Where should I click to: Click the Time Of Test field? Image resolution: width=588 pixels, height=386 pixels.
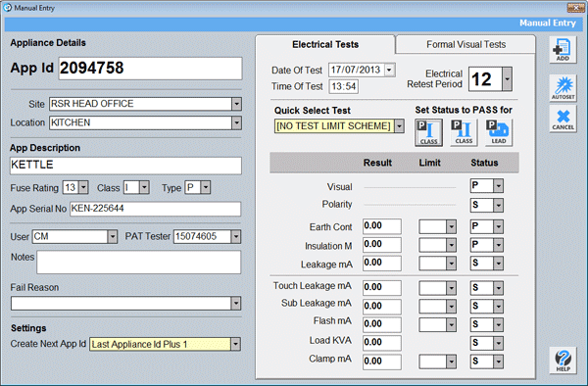point(344,86)
